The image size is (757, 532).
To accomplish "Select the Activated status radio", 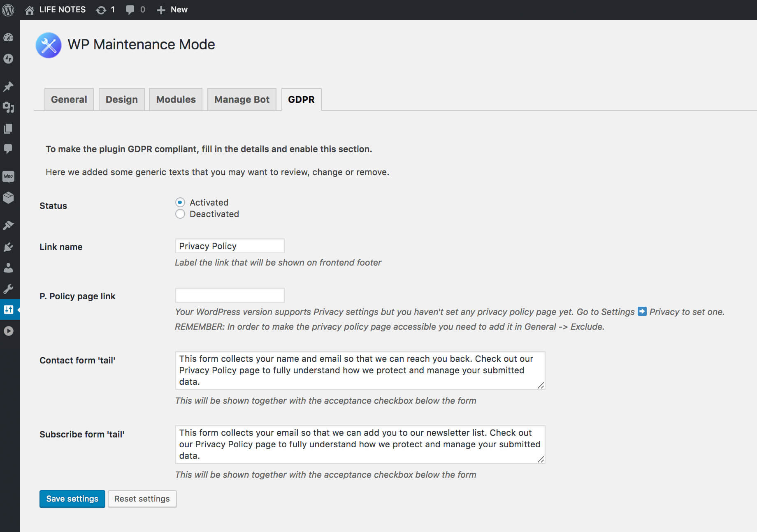I will [x=180, y=202].
